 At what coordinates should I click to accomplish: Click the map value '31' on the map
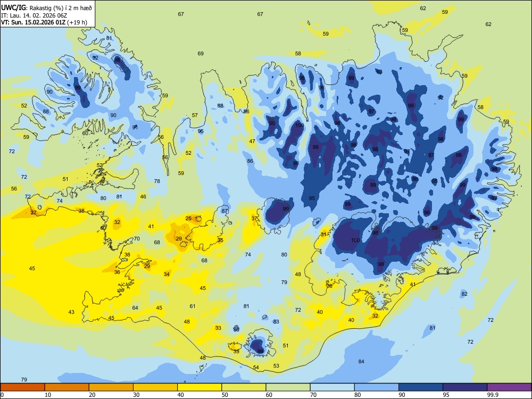tap(323, 235)
